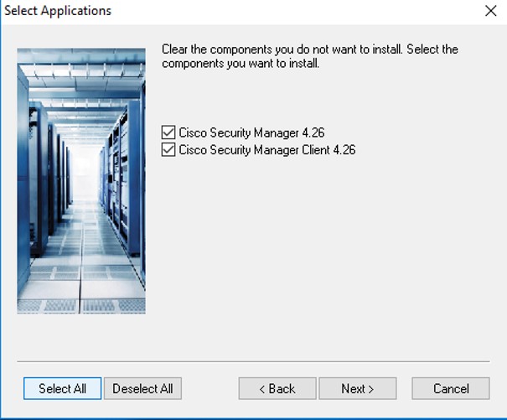Click the 'Clear the components' instruction text

(310, 56)
